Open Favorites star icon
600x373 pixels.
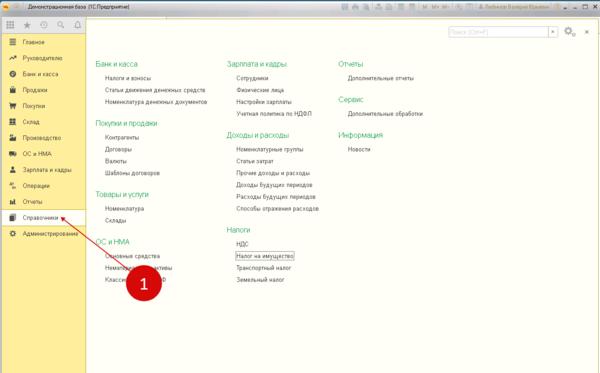click(x=27, y=25)
